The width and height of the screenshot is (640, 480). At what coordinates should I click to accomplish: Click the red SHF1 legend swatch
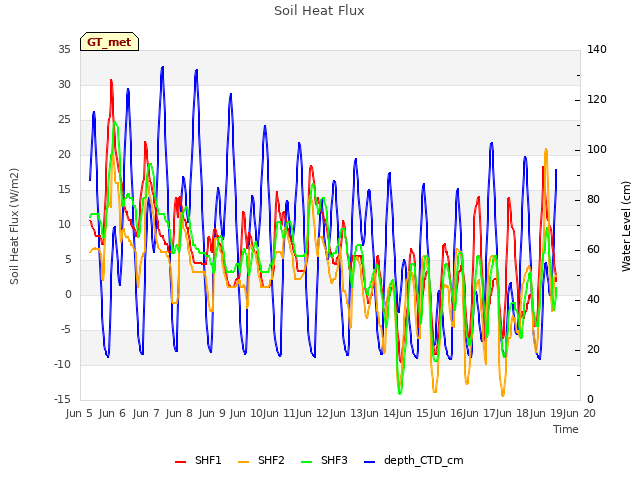point(180,462)
